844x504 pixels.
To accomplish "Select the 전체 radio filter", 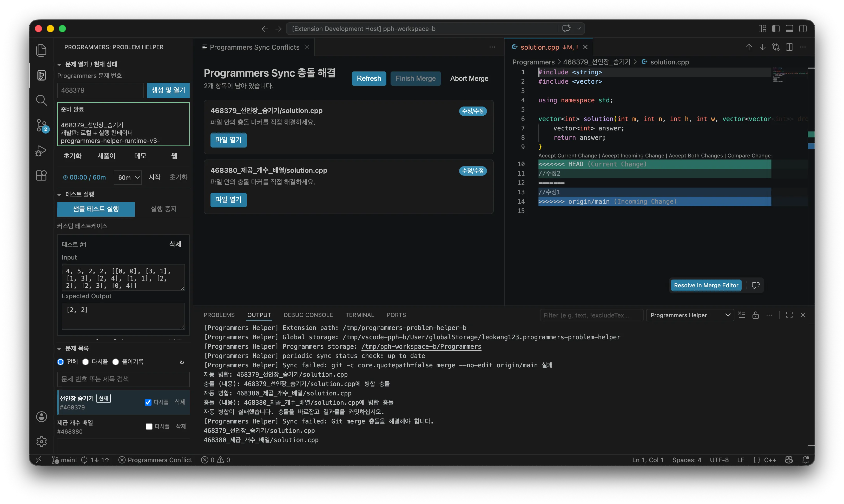I will [x=61, y=362].
